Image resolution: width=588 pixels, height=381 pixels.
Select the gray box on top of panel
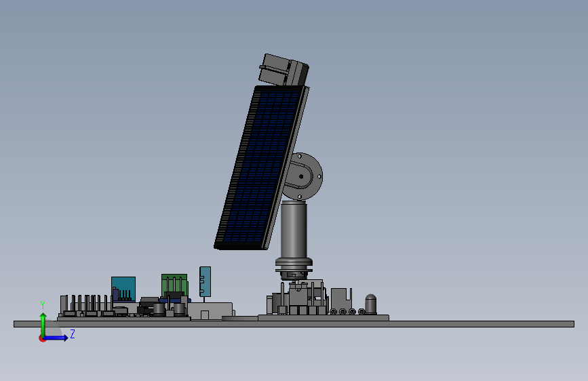(x=284, y=70)
